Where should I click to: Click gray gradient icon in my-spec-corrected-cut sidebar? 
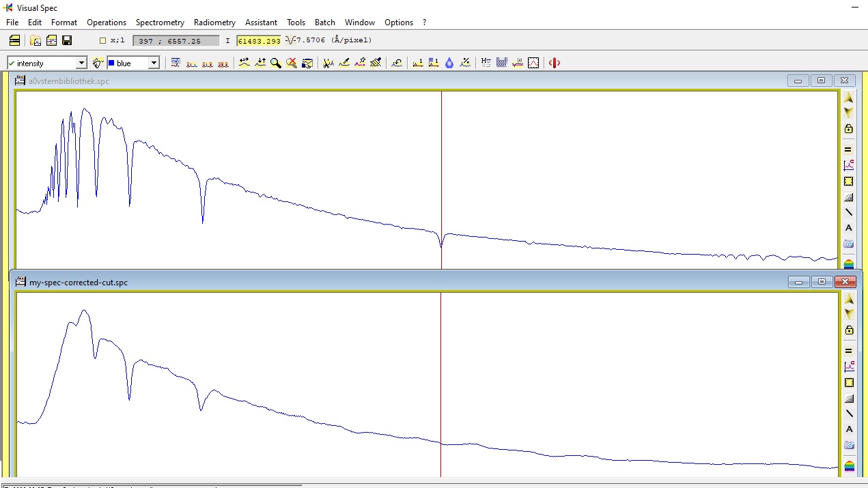point(849,399)
